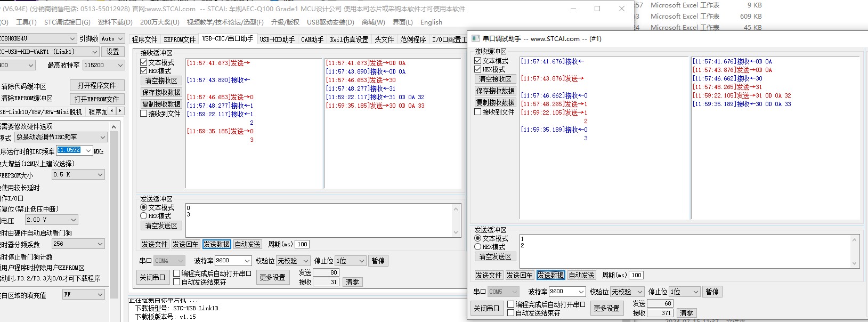Click 自动发送 in #1 window

(581, 275)
